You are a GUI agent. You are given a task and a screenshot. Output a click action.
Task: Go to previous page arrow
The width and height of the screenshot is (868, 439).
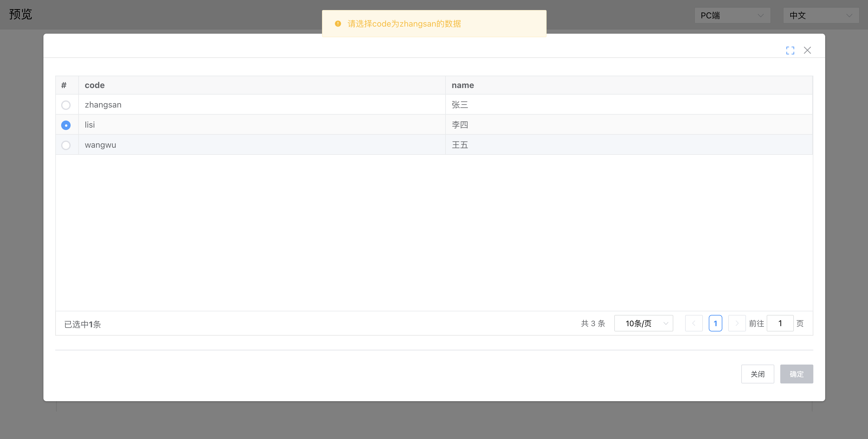coord(693,323)
